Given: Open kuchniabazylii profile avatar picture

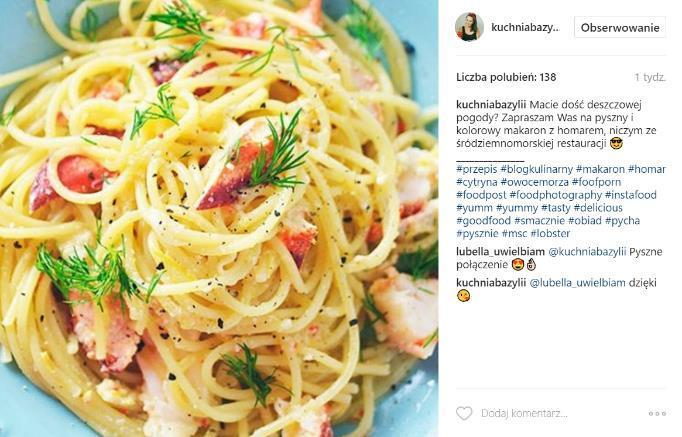Looking at the screenshot, I should (469, 27).
